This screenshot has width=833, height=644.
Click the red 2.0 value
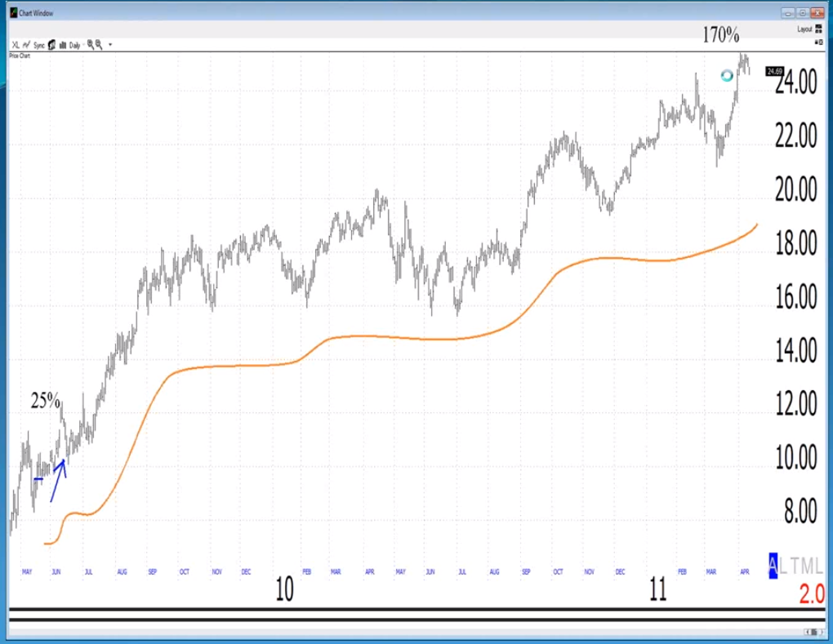(812, 593)
